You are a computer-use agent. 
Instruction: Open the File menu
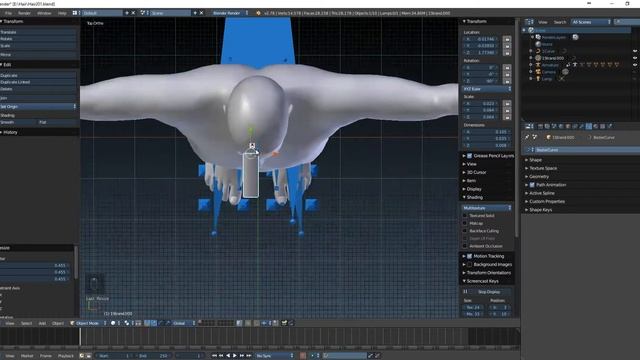pyautogui.click(x=8, y=13)
